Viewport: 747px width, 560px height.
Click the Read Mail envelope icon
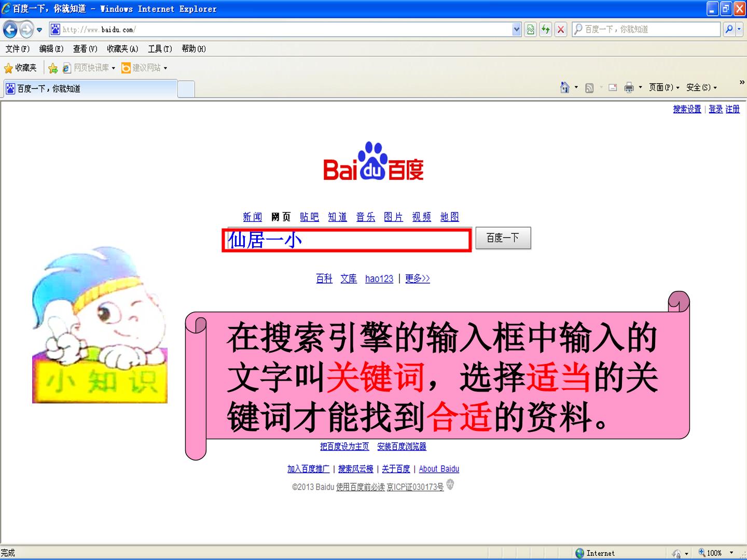(x=613, y=88)
